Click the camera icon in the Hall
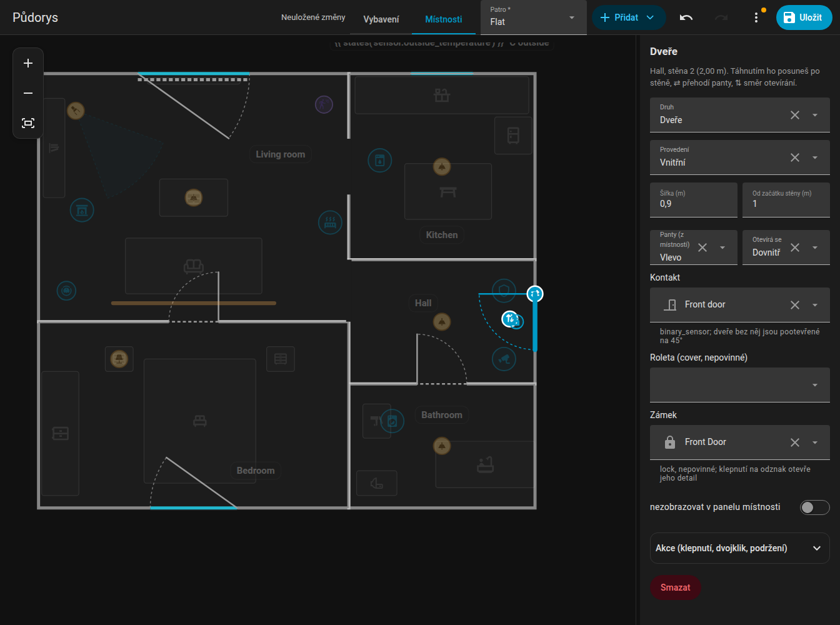This screenshot has height=625, width=840. [x=504, y=359]
